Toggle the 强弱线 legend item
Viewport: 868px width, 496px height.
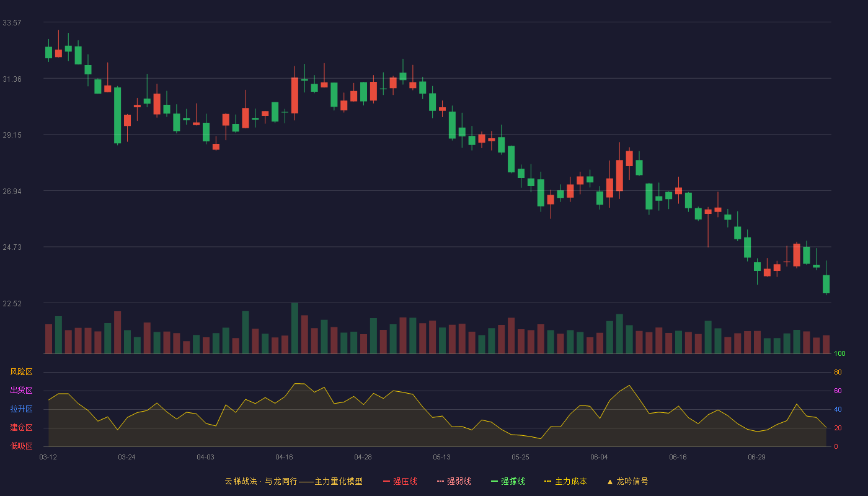454,481
